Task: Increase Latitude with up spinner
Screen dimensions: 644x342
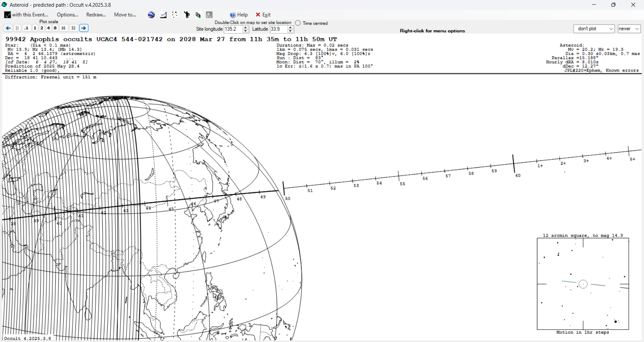Action: (290, 27)
